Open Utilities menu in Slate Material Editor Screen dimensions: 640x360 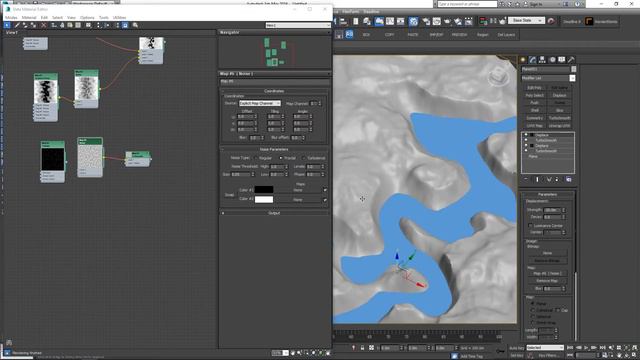tap(119, 18)
